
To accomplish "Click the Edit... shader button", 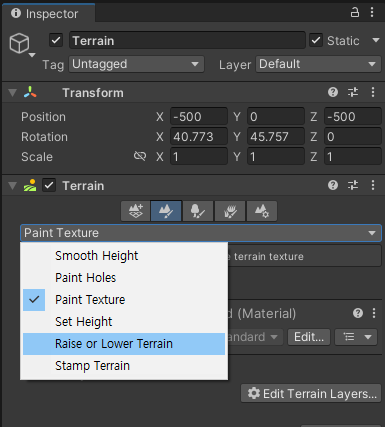I will [309, 337].
